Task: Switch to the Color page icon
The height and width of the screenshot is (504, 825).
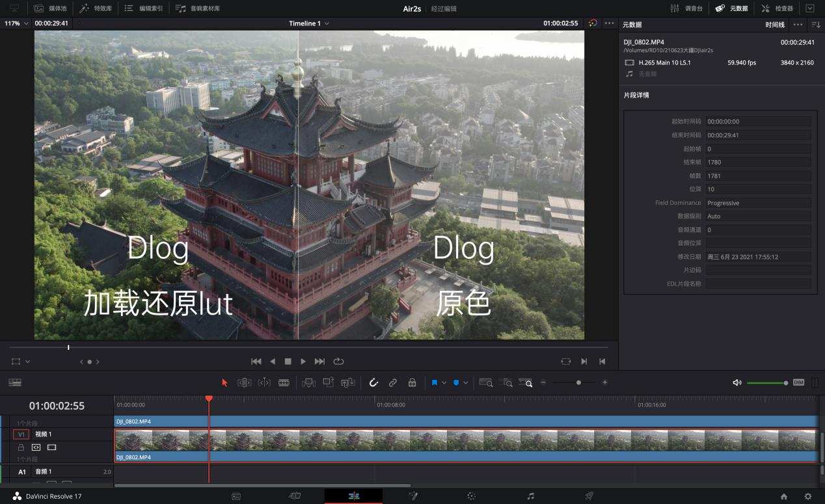Action: click(471, 496)
